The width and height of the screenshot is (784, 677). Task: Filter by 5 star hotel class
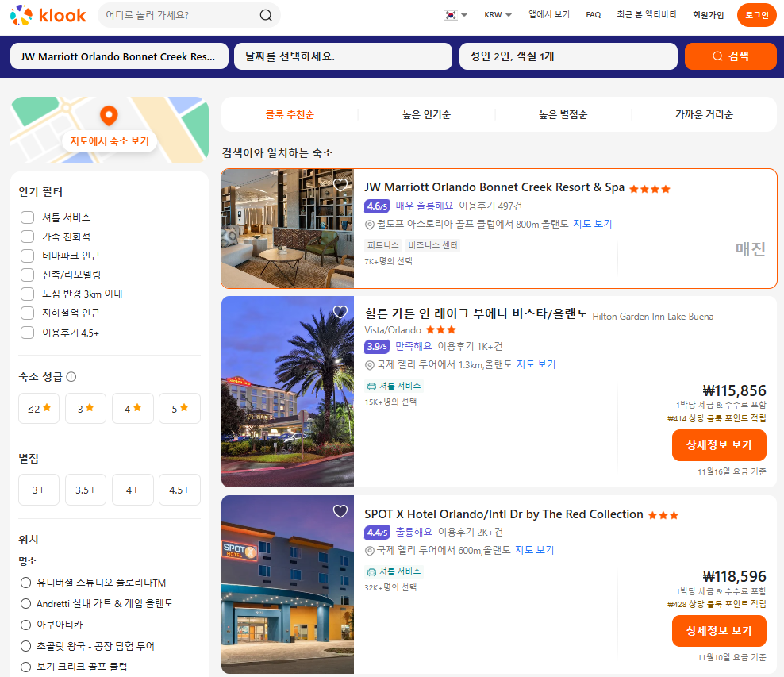tap(179, 409)
